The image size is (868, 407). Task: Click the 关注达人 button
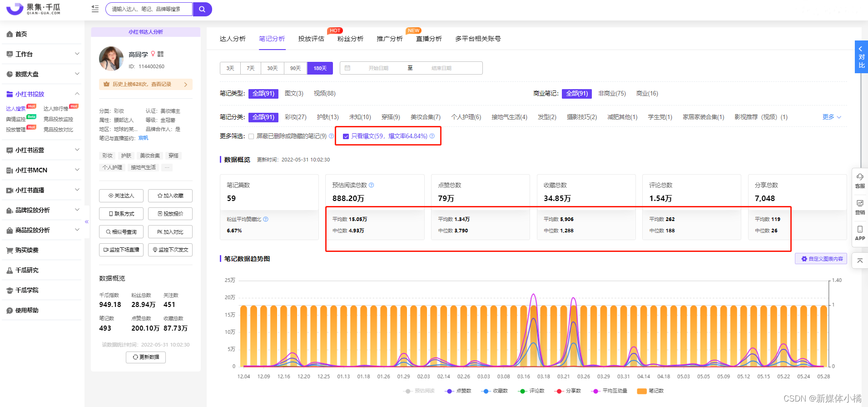tap(121, 196)
